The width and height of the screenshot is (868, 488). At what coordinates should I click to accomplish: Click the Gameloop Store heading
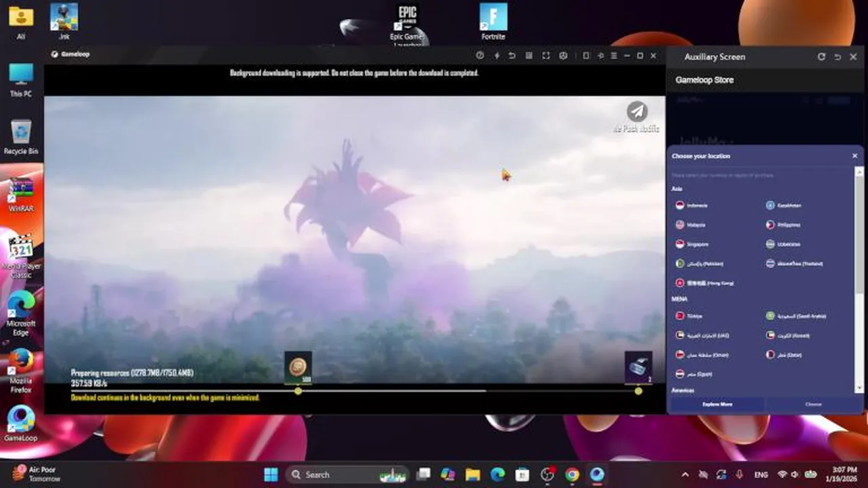[x=704, y=80]
